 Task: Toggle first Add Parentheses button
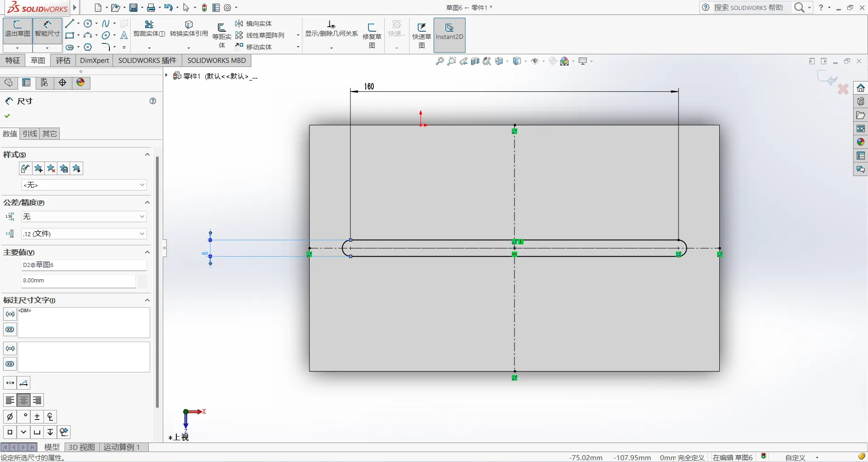pos(10,314)
